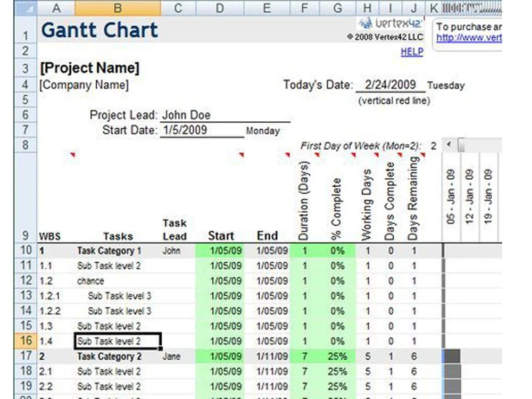Click the Days Complete heading
This screenshot has height=399, width=532.
[x=390, y=201]
